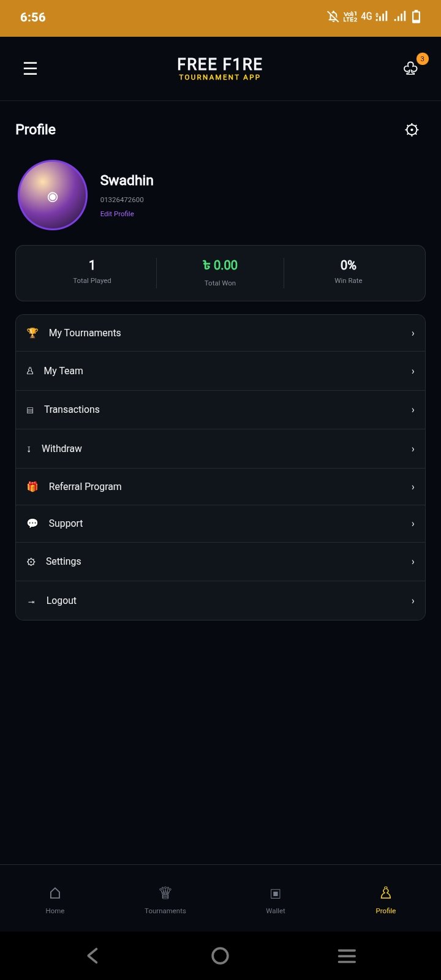
Task: Tap the trophy icon for My Tournaments
Action: (32, 333)
